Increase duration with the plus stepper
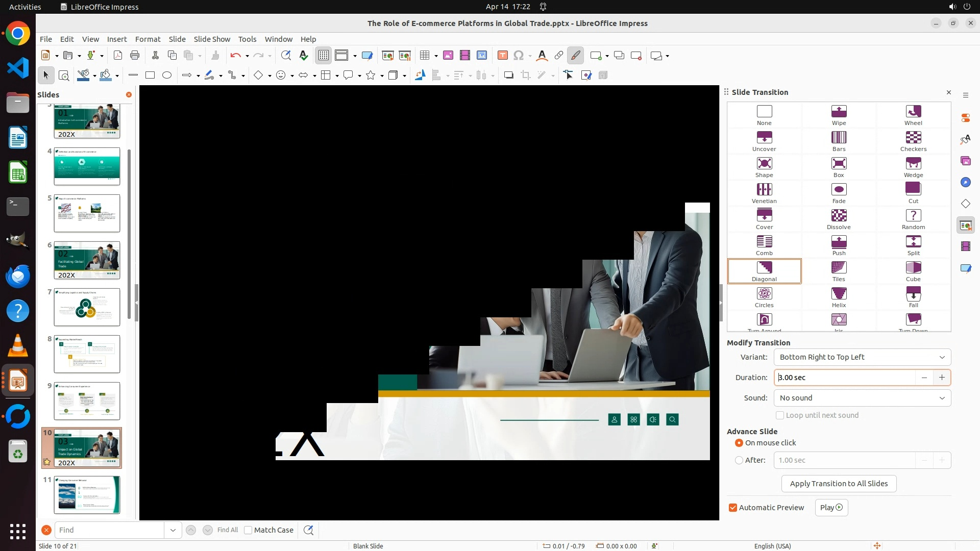 pos(942,378)
